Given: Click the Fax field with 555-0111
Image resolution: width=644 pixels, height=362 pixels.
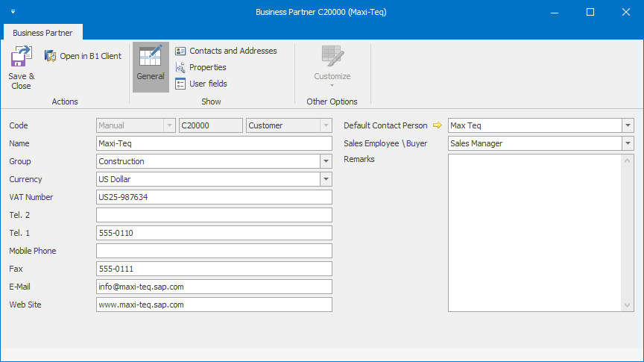Looking at the screenshot, I should (214, 269).
